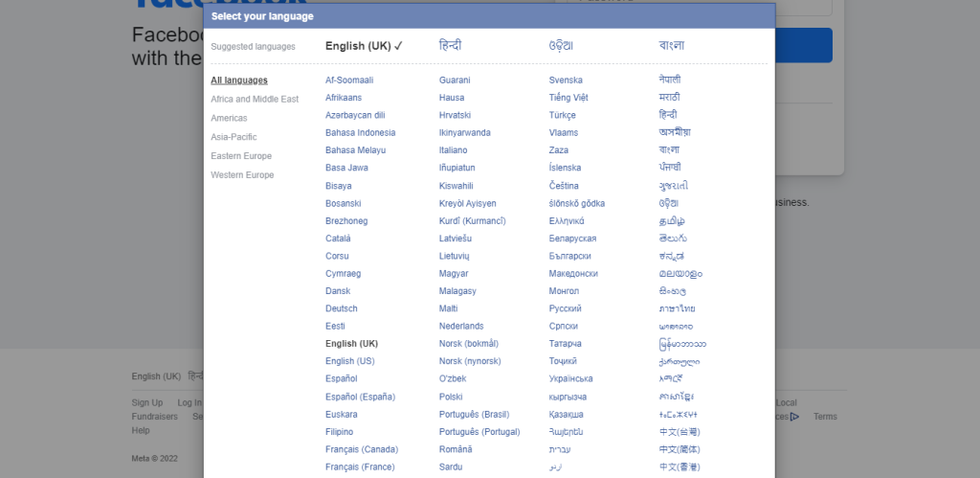Choose Filipino
Viewport: 980px width, 478px height.
click(x=340, y=432)
